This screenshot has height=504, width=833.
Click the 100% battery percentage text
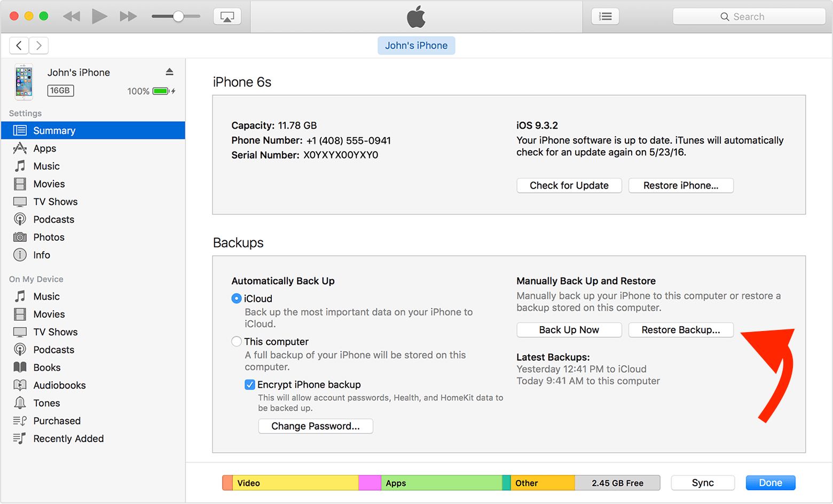point(138,91)
